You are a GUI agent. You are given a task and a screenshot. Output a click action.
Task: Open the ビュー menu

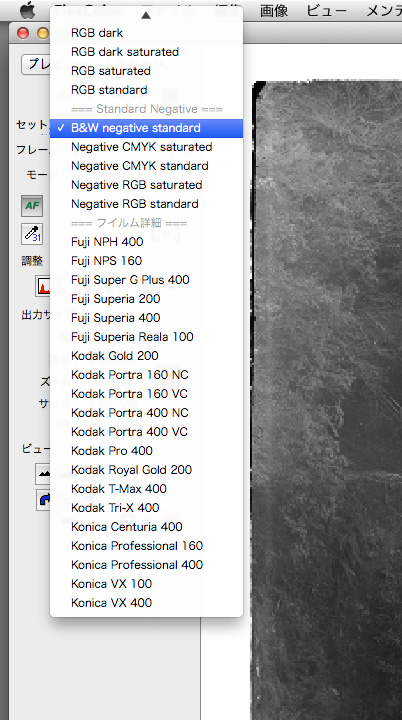coord(326,10)
